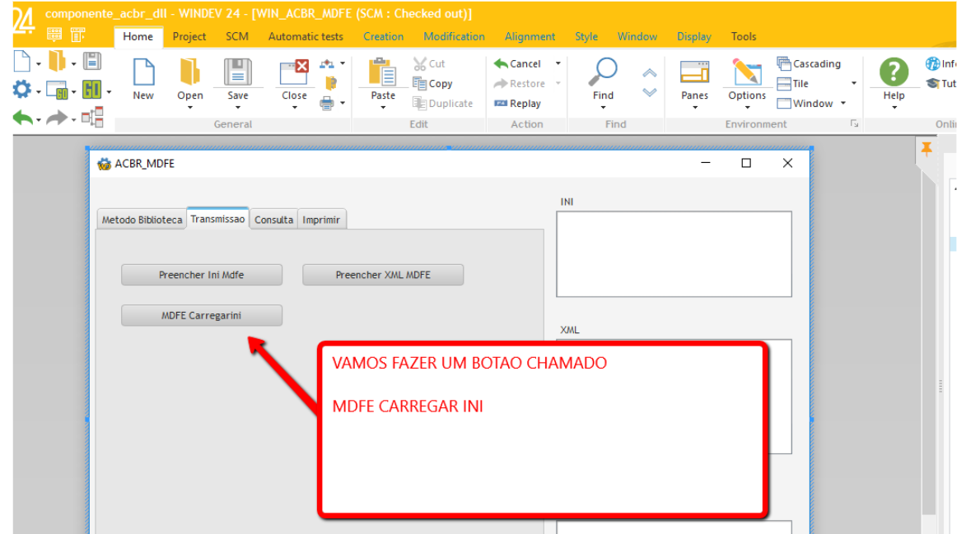Image resolution: width=980 pixels, height=534 pixels.
Task: Click the Save floppy disk ribbon icon
Action: (237, 72)
